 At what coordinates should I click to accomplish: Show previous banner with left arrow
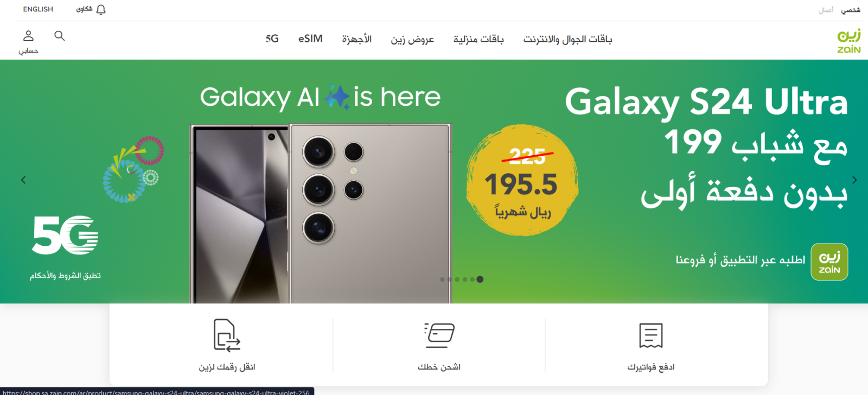tap(23, 180)
